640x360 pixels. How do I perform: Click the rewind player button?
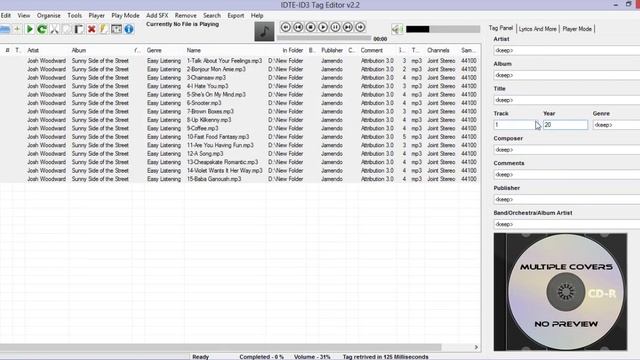coord(286,27)
